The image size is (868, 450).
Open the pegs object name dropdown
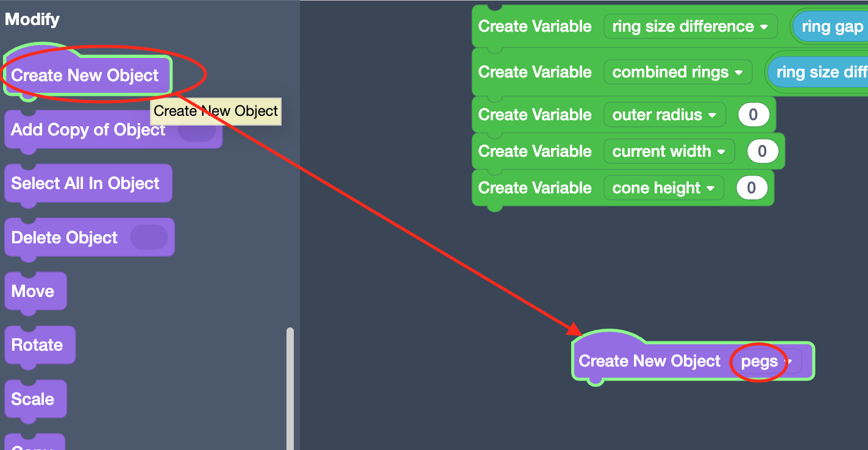[766, 362]
